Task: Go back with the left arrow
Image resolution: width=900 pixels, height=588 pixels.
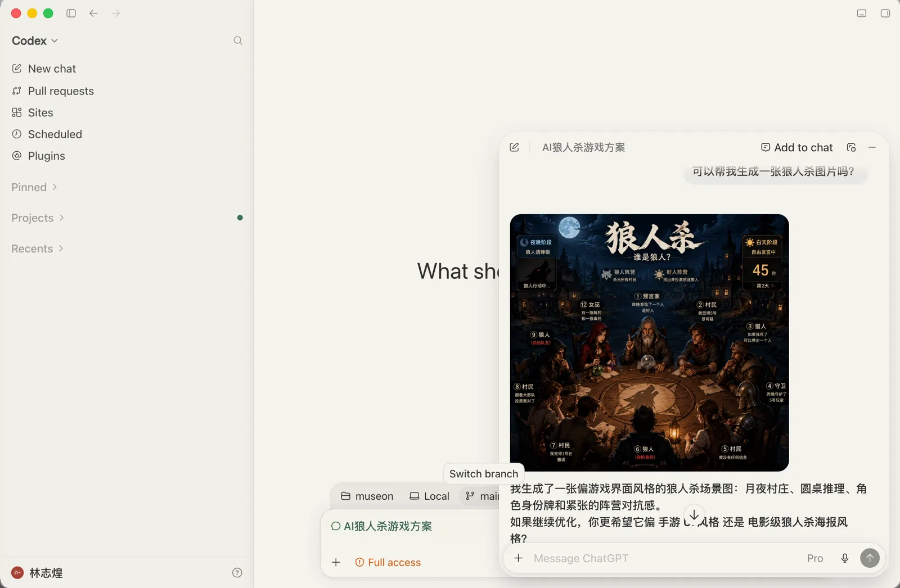Action: (93, 13)
